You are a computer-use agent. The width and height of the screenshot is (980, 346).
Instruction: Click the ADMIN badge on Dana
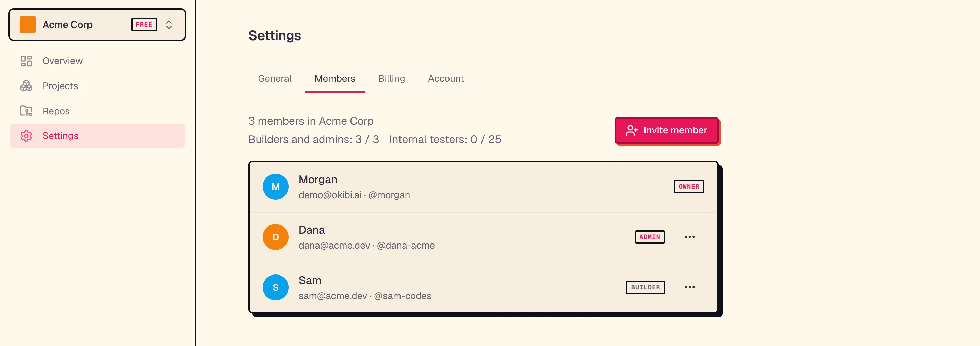point(649,237)
